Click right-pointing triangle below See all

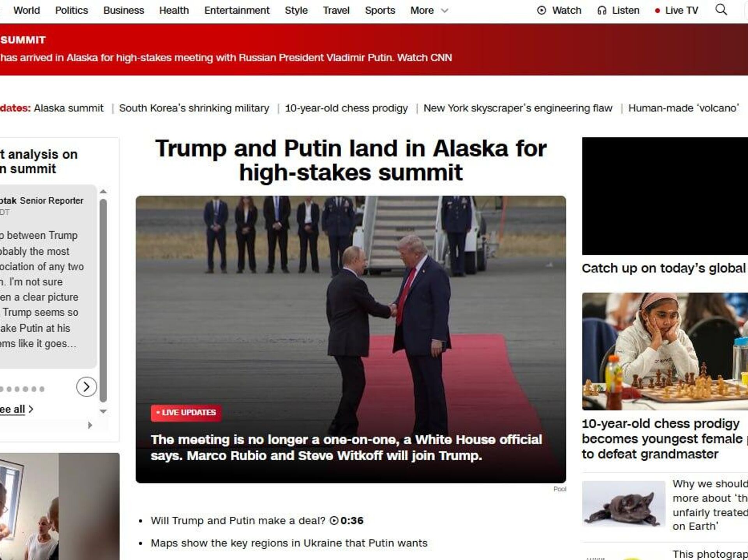click(x=90, y=425)
